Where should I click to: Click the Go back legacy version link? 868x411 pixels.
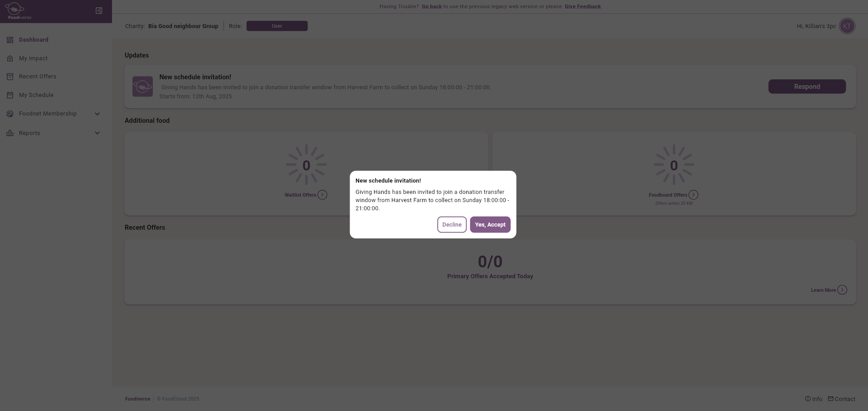(431, 7)
